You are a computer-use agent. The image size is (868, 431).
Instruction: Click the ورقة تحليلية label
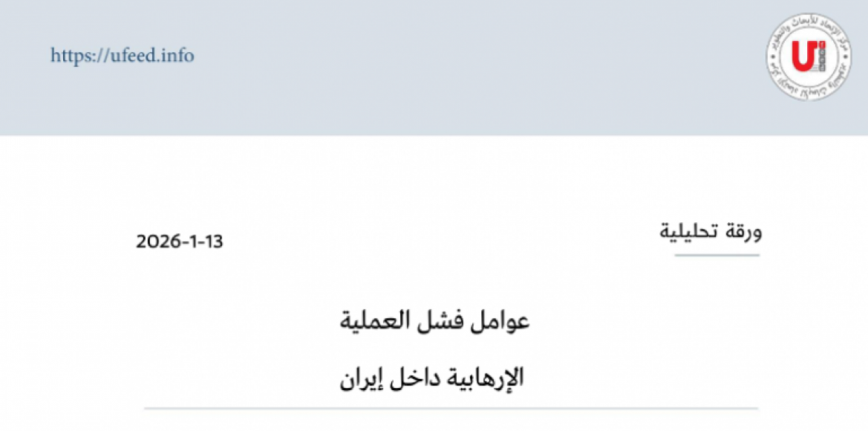coord(711,232)
